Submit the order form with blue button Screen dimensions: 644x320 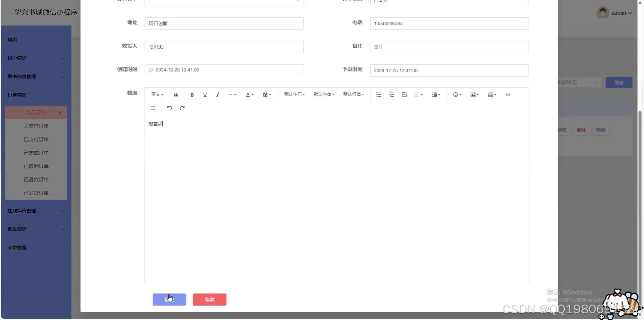coord(169,300)
